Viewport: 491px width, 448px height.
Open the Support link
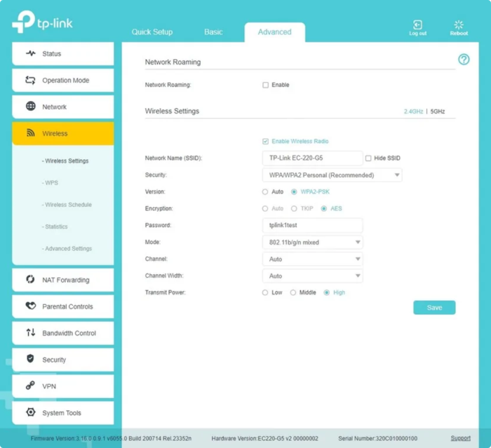coord(460,438)
